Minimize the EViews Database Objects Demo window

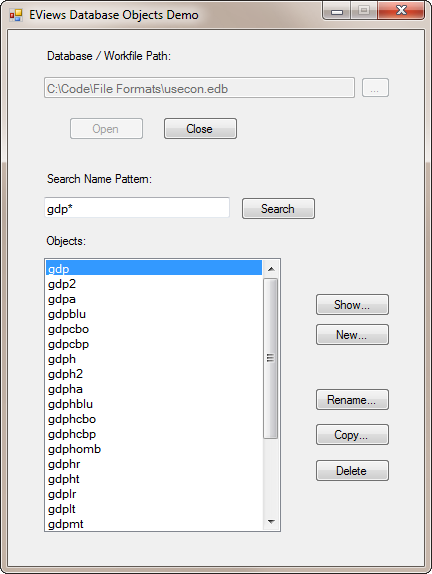click(337, 11)
